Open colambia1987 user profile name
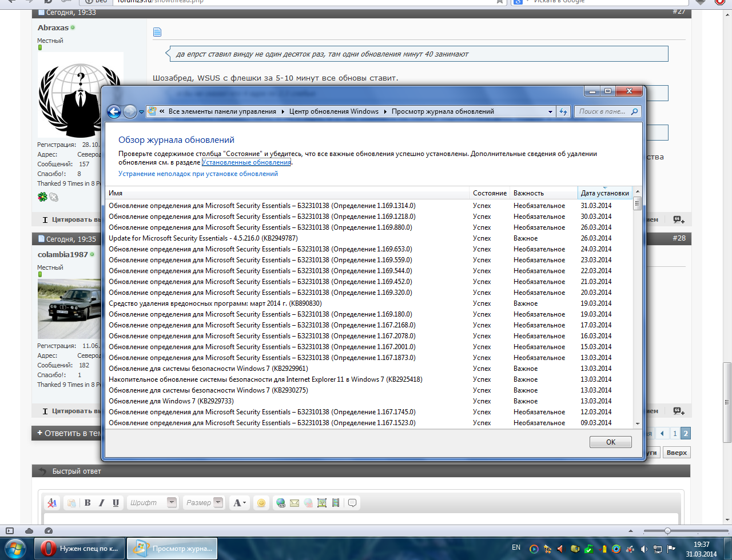The width and height of the screenshot is (732, 560). (63, 254)
